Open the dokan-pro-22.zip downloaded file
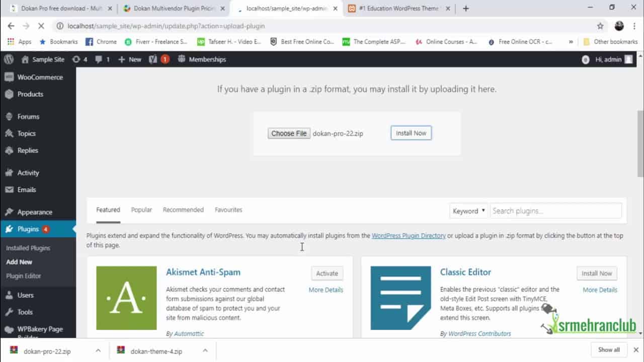 tap(47, 351)
